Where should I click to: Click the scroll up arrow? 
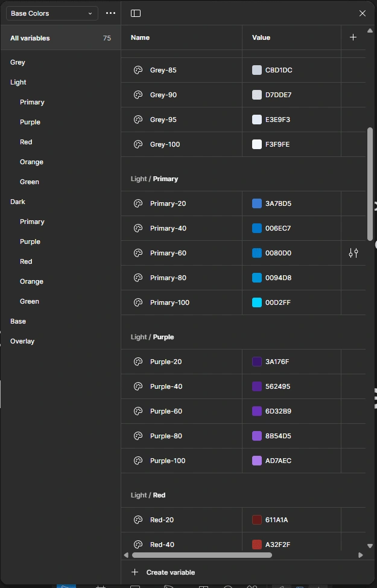click(x=370, y=30)
